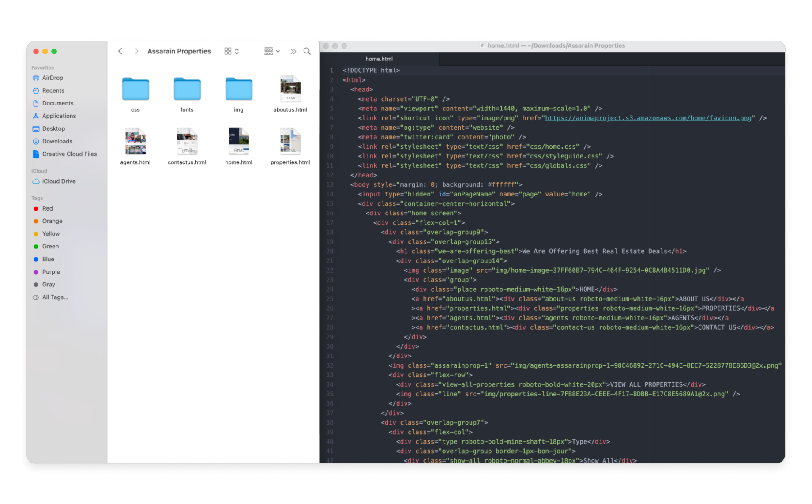
Task: Open Downloads in Finder sidebar
Action: tap(57, 141)
